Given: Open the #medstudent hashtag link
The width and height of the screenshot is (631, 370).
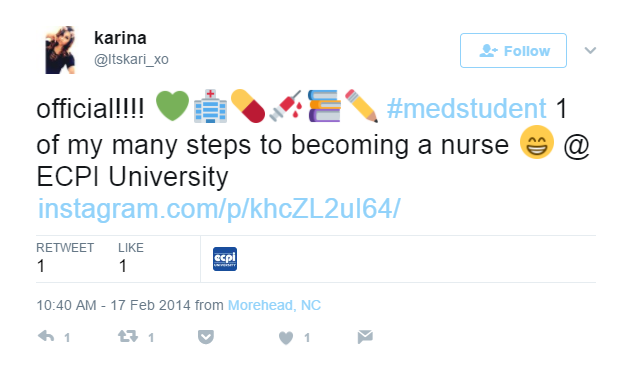Looking at the screenshot, I should (x=466, y=108).
